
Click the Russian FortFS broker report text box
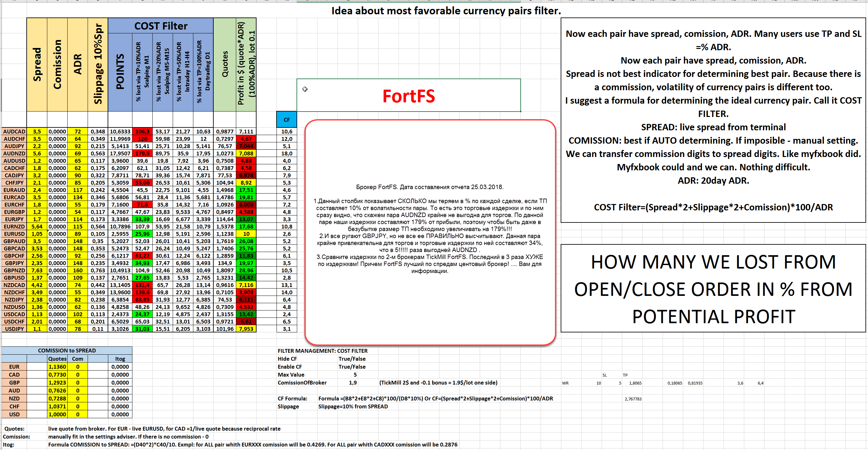coord(430,232)
